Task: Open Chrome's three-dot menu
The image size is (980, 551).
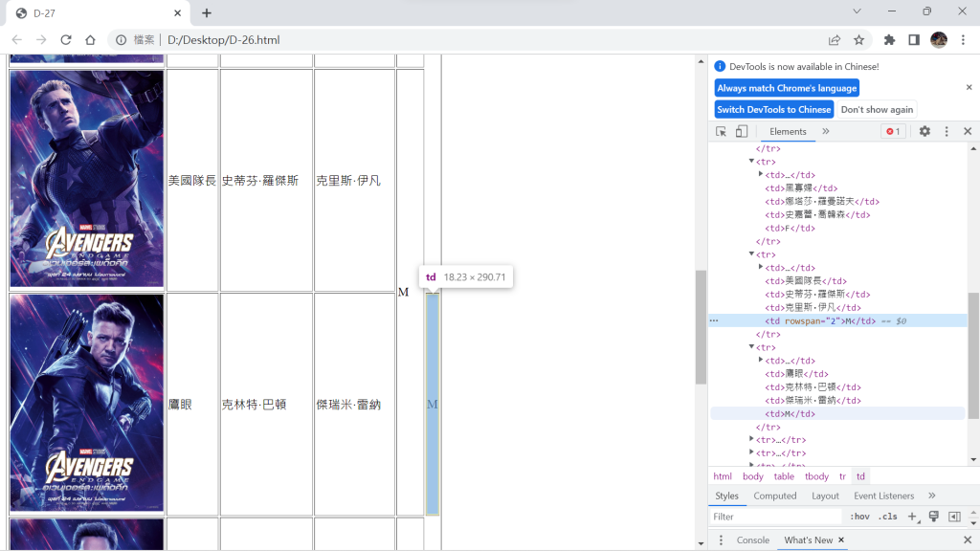Action: pyautogui.click(x=963, y=40)
